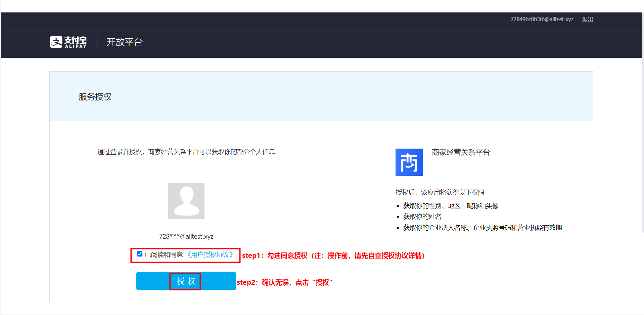Uncheck the 已阅读和同意 agreement checkbox

coord(140,254)
